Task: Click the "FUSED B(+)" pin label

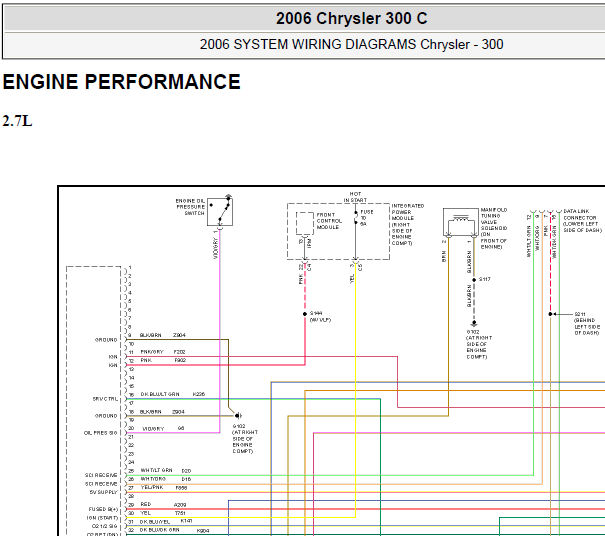Action: [103, 509]
